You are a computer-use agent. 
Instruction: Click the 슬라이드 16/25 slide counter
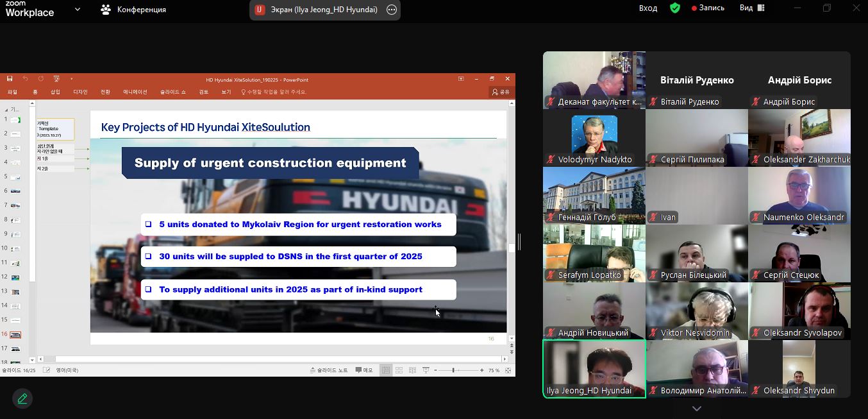coord(19,370)
